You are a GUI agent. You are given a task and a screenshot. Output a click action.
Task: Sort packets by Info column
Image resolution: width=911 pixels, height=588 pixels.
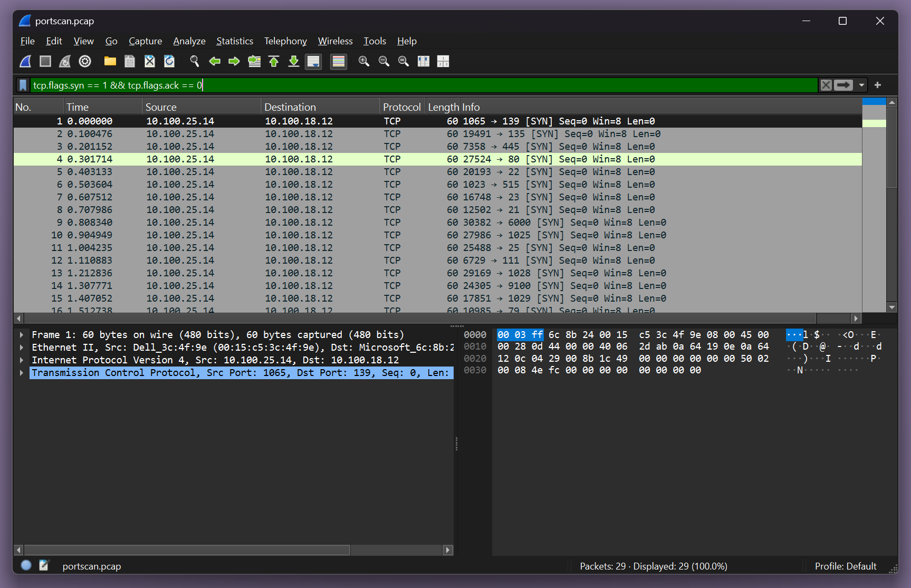(661, 107)
